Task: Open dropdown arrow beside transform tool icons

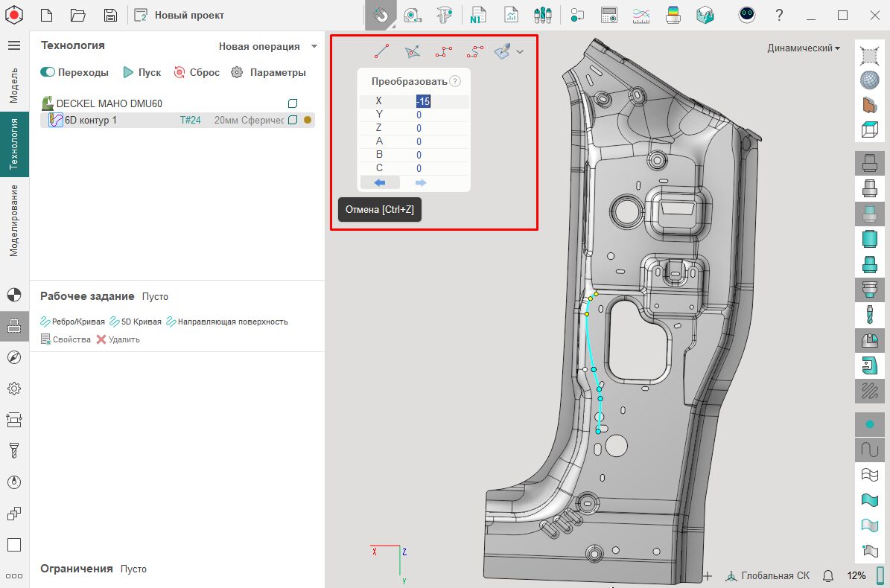Action: 520,51
